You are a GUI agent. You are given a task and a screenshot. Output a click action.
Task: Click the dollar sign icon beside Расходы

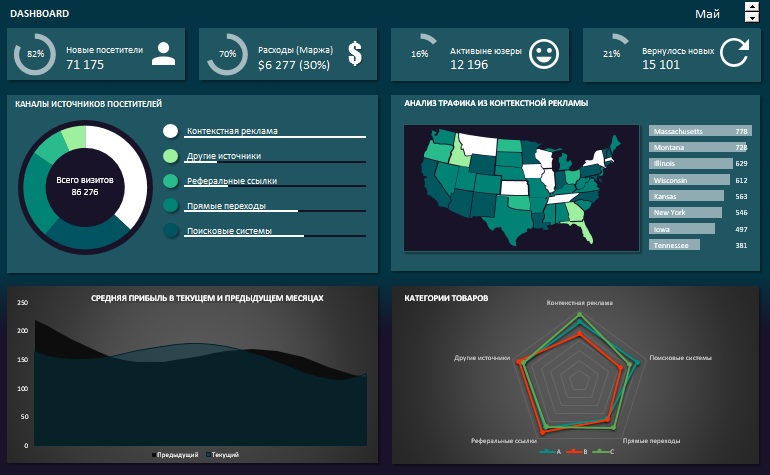[x=355, y=54]
